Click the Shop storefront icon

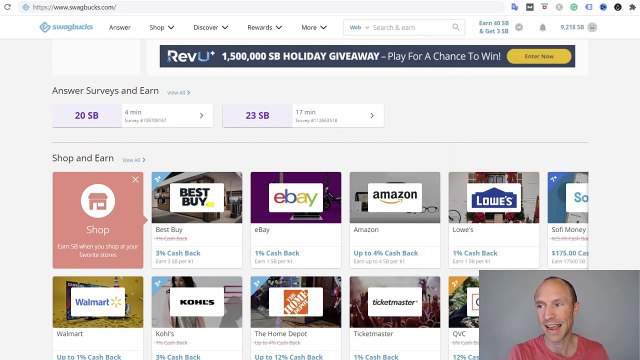pos(98,200)
